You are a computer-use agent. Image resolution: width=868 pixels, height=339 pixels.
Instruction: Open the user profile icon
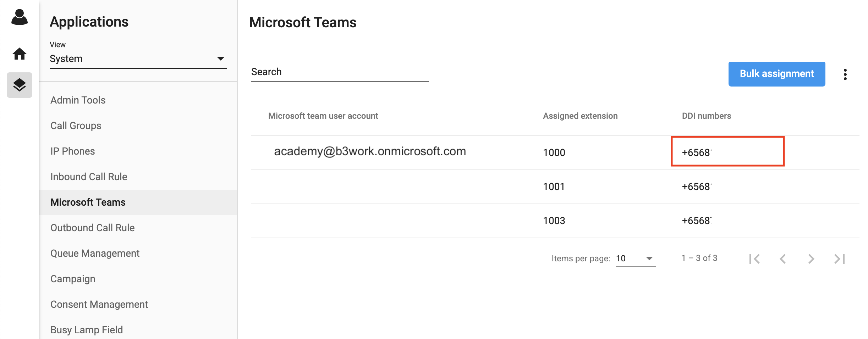(x=20, y=17)
